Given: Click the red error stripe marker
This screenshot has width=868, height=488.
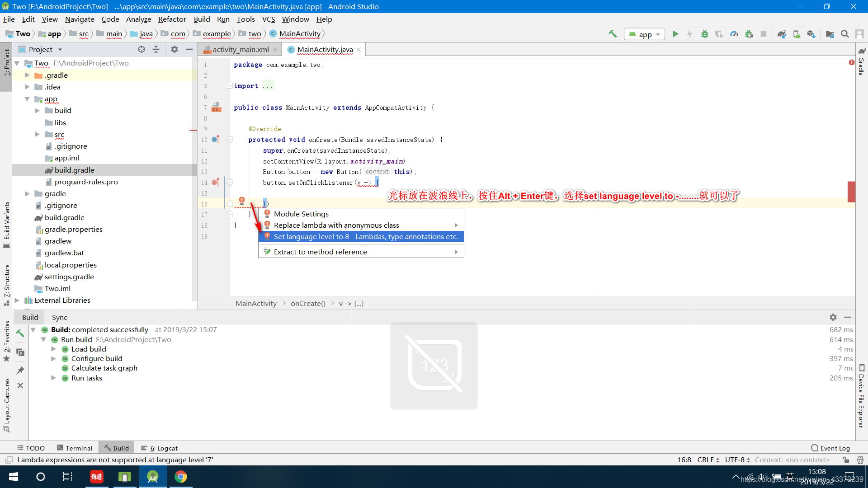Looking at the screenshot, I should pyautogui.click(x=851, y=191).
